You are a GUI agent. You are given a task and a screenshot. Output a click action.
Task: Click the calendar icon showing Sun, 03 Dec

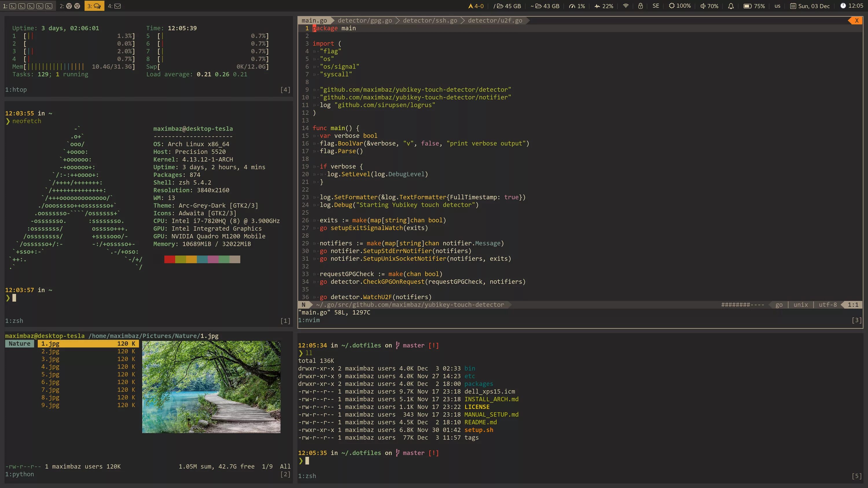[793, 6]
